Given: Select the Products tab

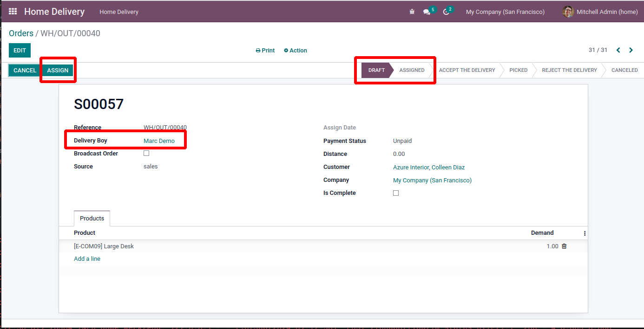Looking at the screenshot, I should click(92, 219).
